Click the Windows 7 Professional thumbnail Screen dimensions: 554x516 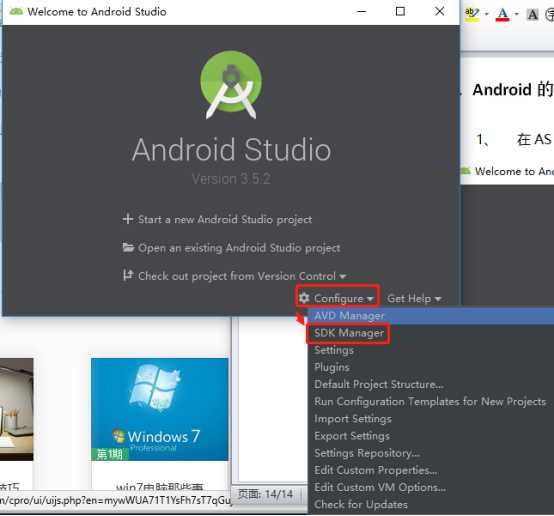[160, 409]
